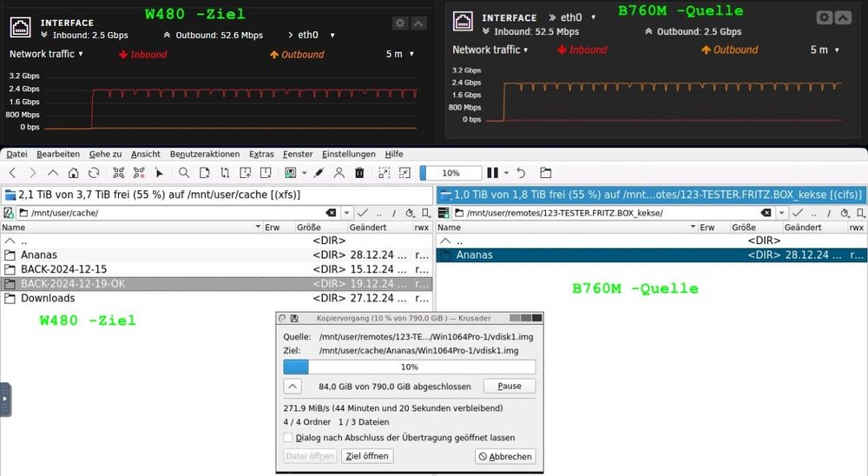The image size is (868, 476).
Task: Open the select group icon
Action: (x=118, y=173)
